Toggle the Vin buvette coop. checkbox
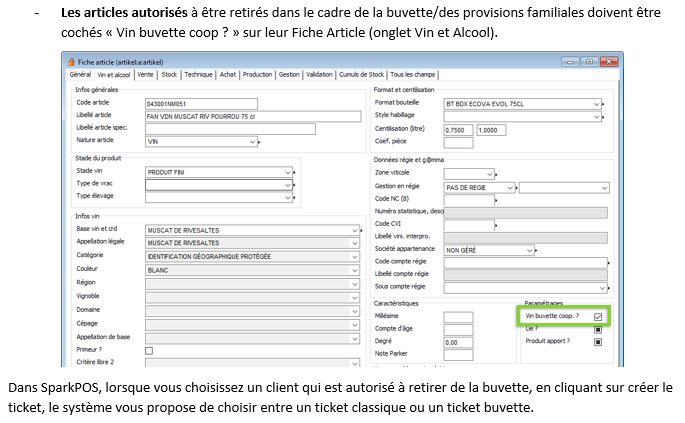This screenshot has width=685, height=423. click(x=598, y=317)
